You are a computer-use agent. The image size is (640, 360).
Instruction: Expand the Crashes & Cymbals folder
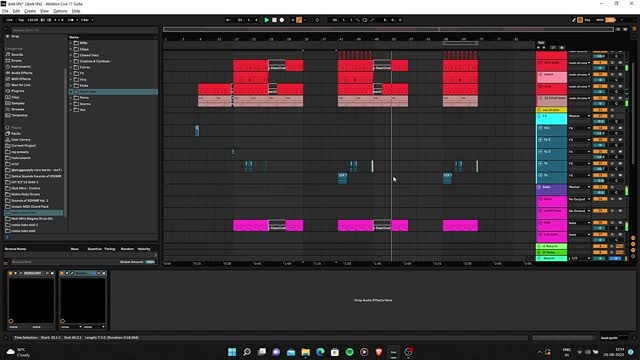71,61
